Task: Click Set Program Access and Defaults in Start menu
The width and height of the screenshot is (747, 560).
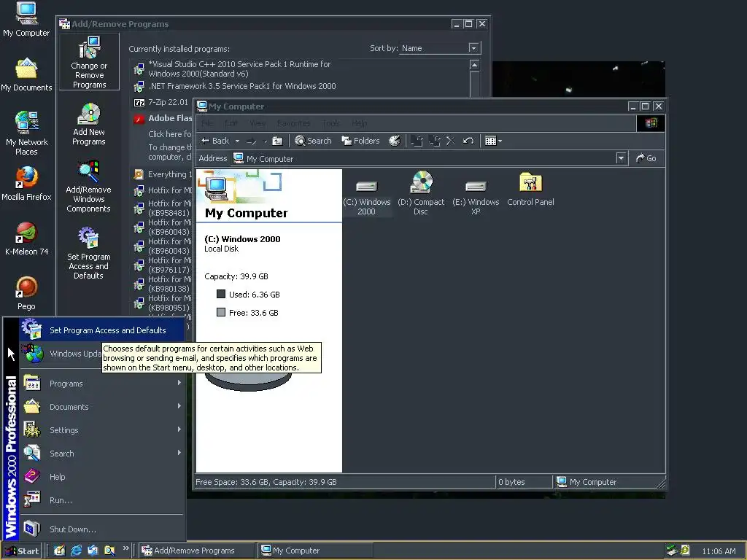Action: [x=102, y=330]
